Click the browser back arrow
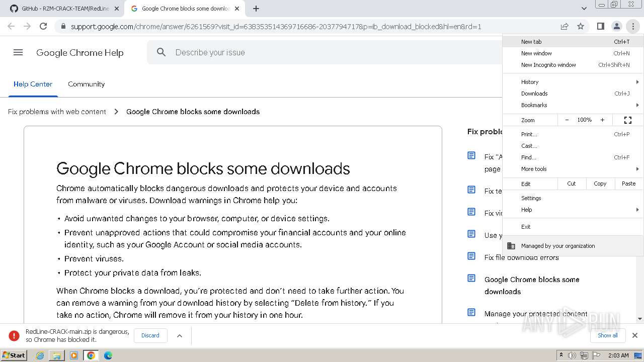The width and height of the screenshot is (644, 362). pos(11,26)
